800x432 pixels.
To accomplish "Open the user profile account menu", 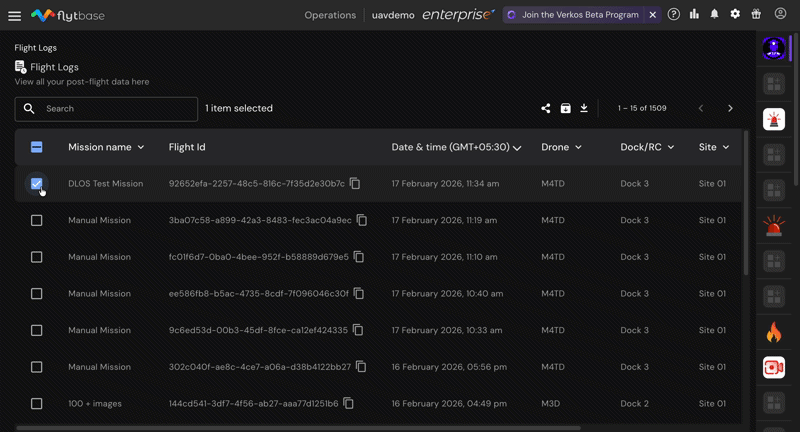I will (x=780, y=15).
